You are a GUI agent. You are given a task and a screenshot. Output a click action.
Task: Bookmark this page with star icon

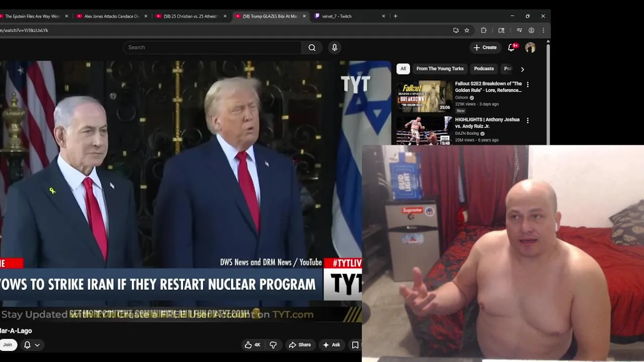pyautogui.click(x=467, y=30)
